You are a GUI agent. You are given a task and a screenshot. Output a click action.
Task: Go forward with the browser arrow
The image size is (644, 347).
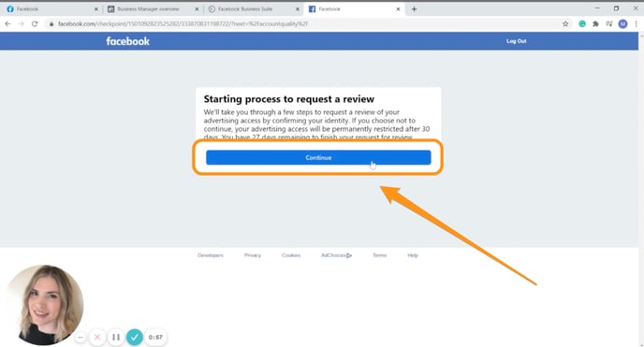[21, 23]
